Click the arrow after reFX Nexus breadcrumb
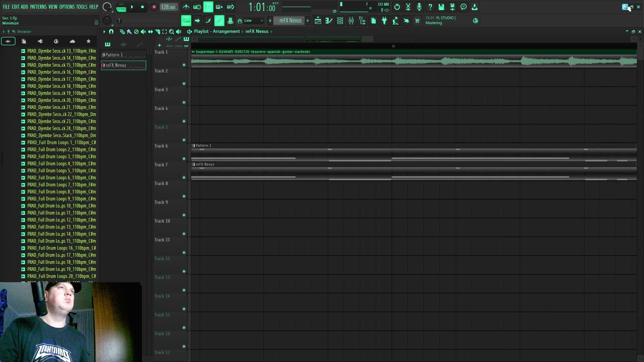 point(271,32)
